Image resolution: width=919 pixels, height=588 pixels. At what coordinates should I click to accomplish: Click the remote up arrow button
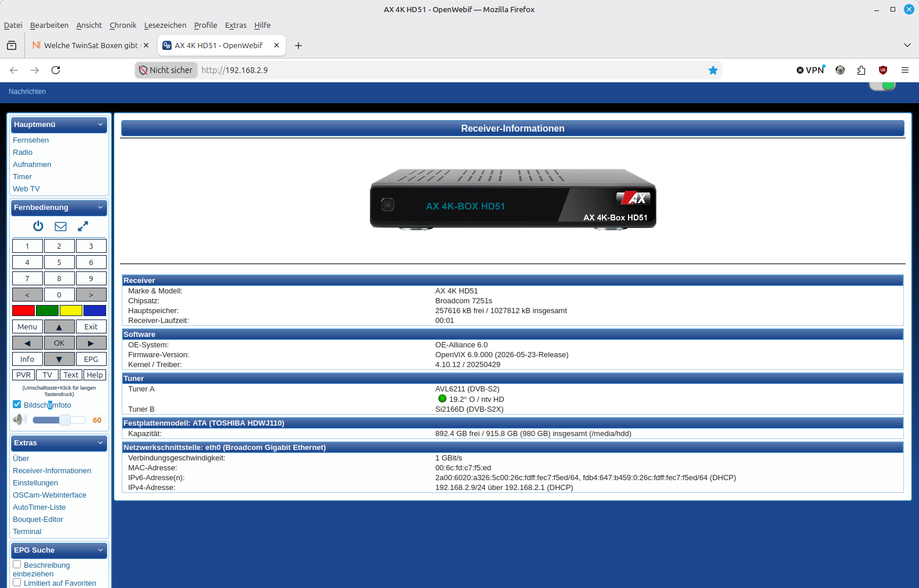tap(59, 327)
